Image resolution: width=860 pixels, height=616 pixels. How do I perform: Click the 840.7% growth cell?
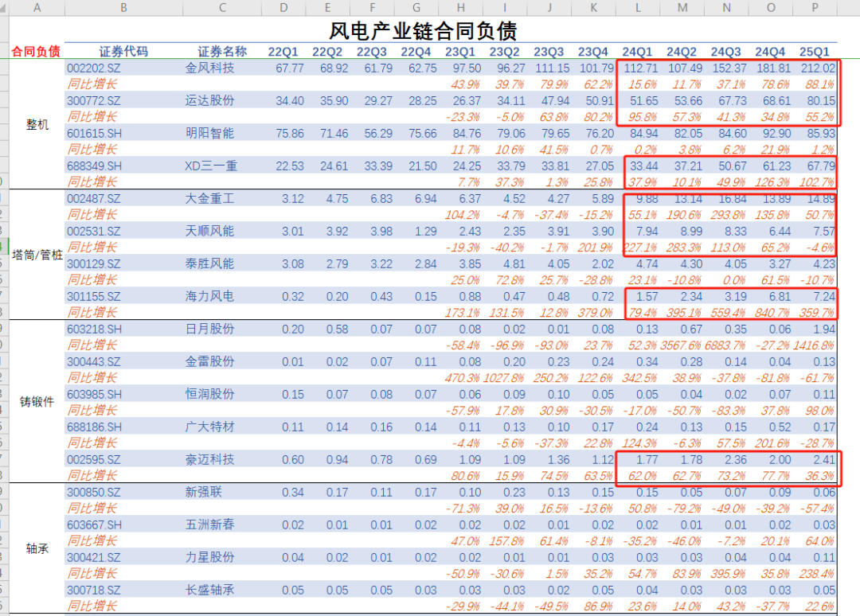[773, 313]
